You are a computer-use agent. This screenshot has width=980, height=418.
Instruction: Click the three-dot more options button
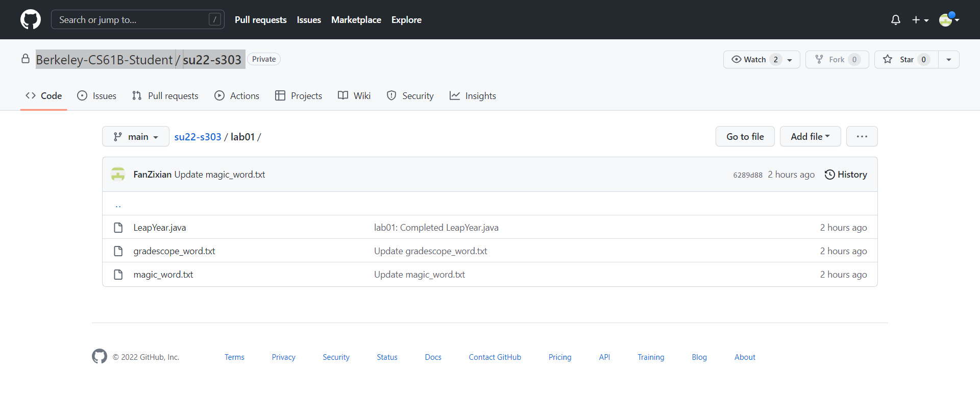click(862, 136)
